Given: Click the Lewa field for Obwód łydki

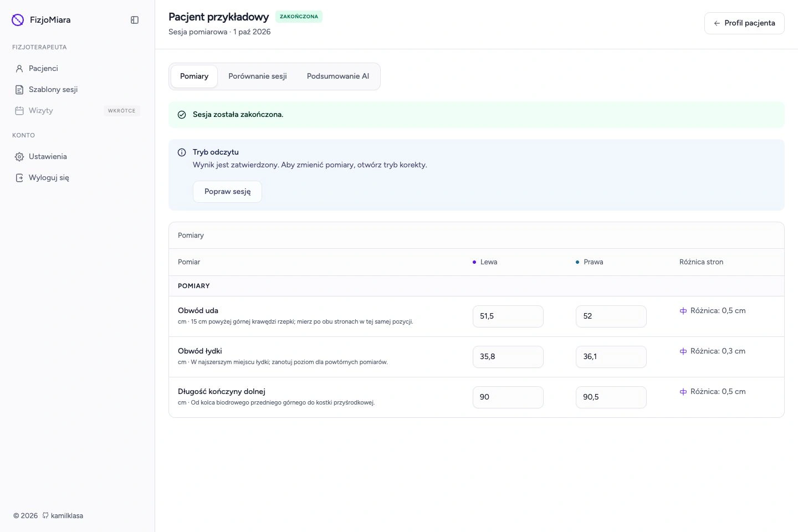Looking at the screenshot, I should point(508,357).
